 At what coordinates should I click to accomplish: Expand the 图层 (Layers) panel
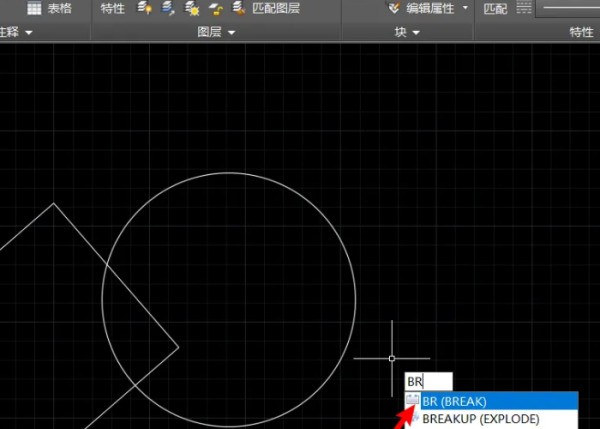(215, 32)
